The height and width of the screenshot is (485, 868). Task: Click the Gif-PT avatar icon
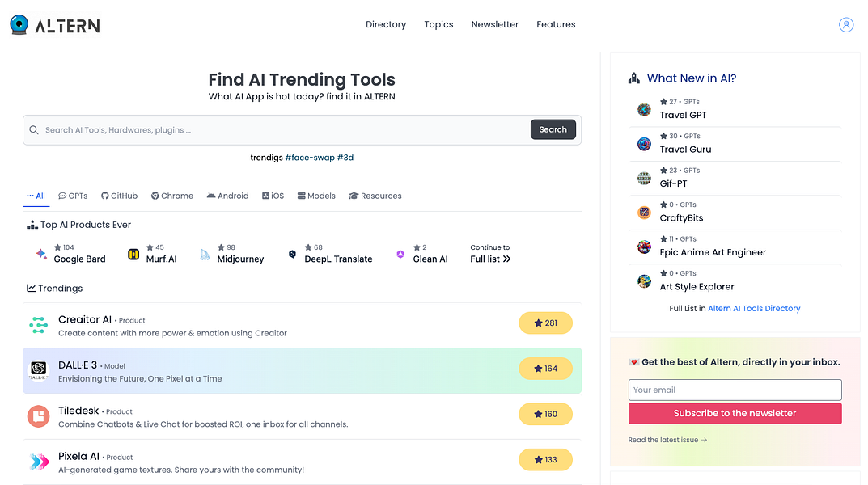click(x=644, y=178)
